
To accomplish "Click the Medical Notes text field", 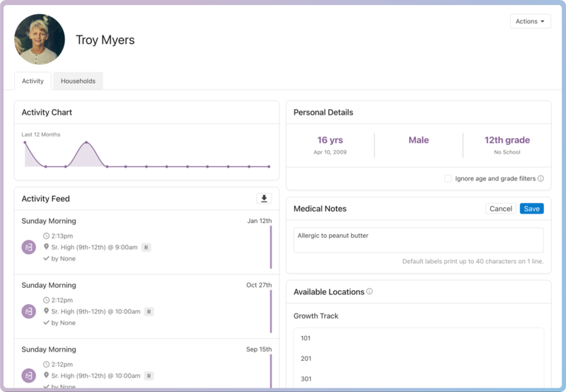I will [418, 240].
